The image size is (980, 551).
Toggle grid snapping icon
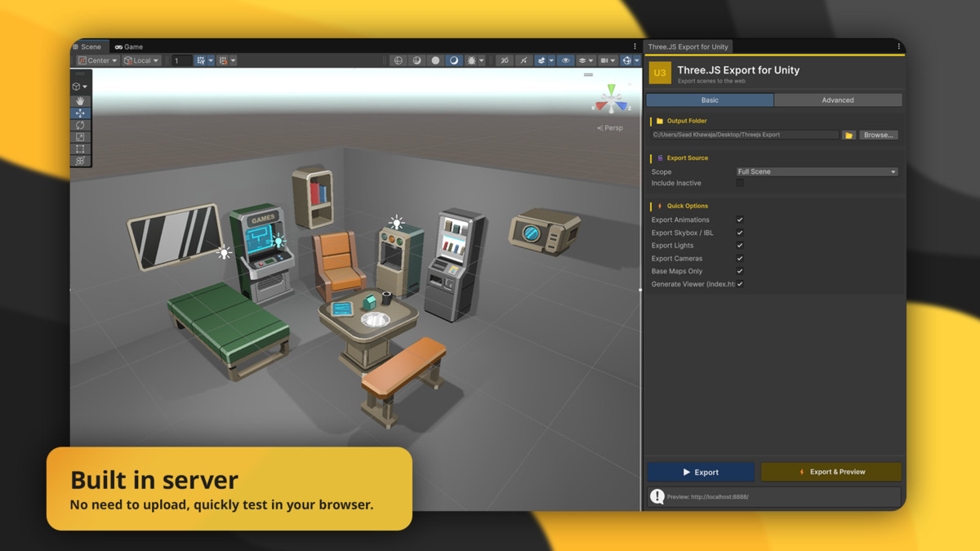coord(201,60)
